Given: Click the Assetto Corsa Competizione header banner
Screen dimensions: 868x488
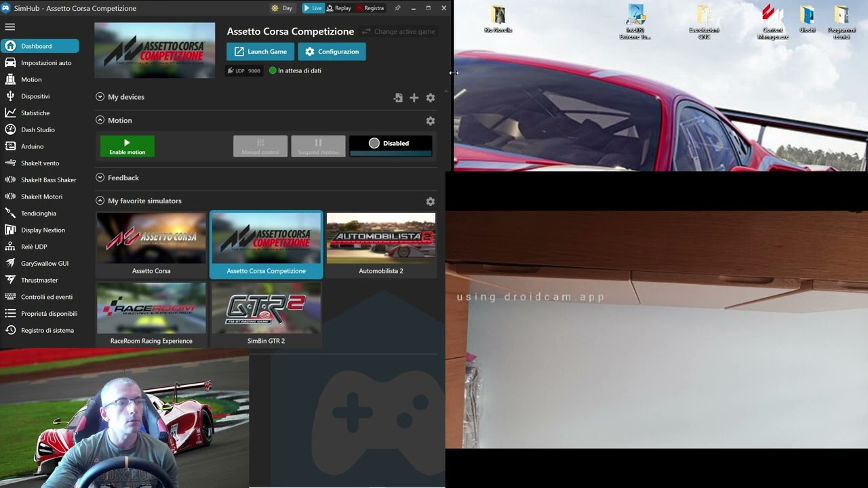Looking at the screenshot, I should click(x=155, y=50).
